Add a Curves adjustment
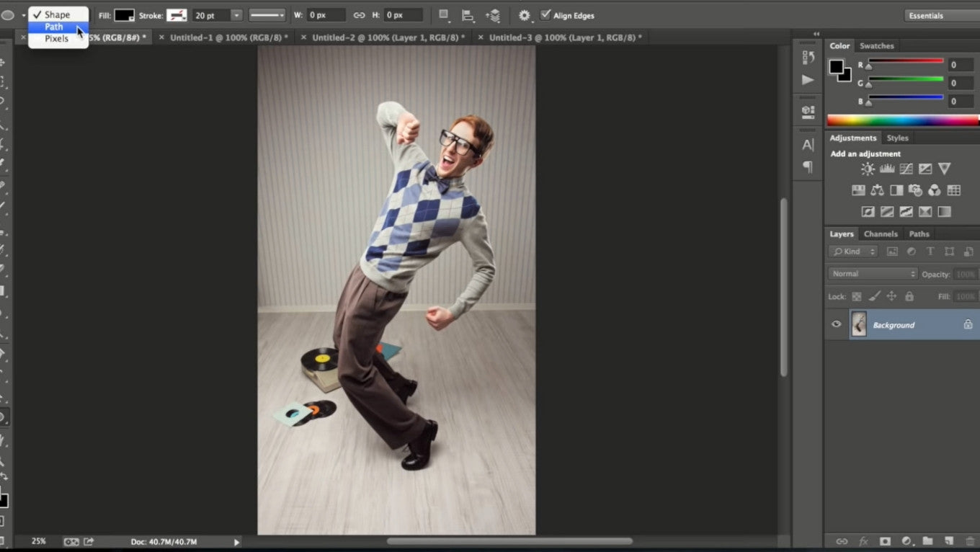The image size is (980, 552). click(906, 169)
